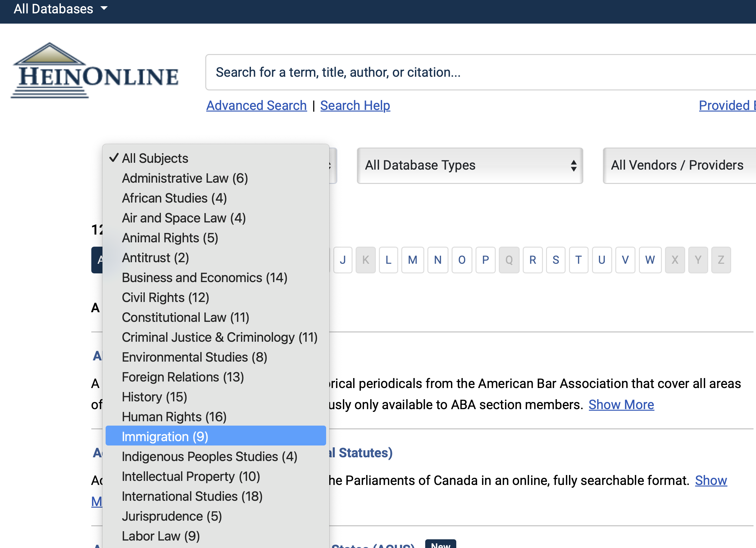Filter databases by letter W
Viewport: 756px width, 548px height.
click(650, 260)
